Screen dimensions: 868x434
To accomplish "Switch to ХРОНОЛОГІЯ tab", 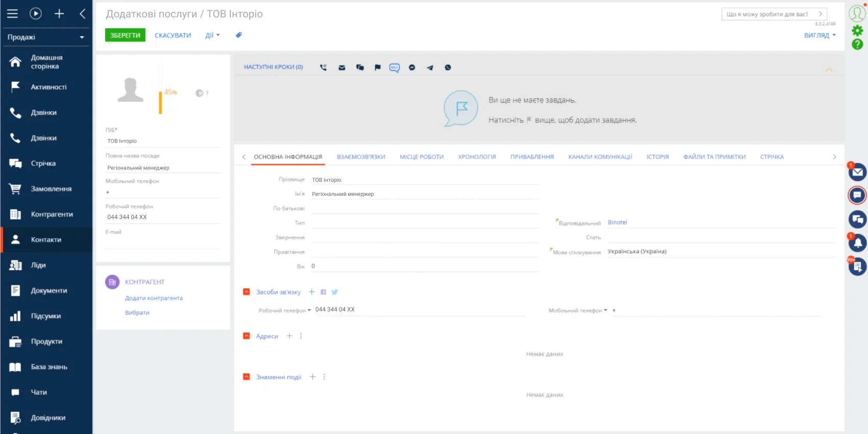I will [x=477, y=157].
